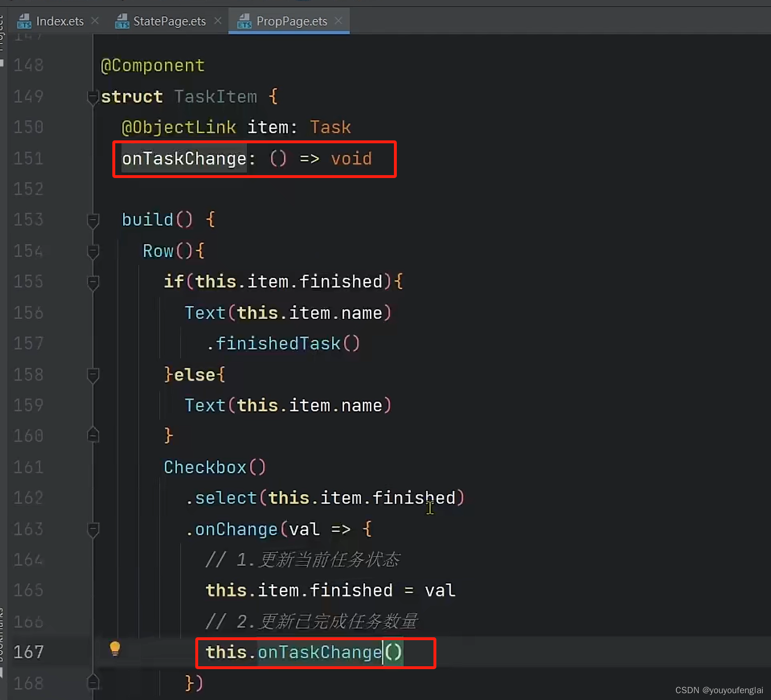Click line number 167 in the gutter
The width and height of the screenshot is (771, 700).
click(28, 652)
